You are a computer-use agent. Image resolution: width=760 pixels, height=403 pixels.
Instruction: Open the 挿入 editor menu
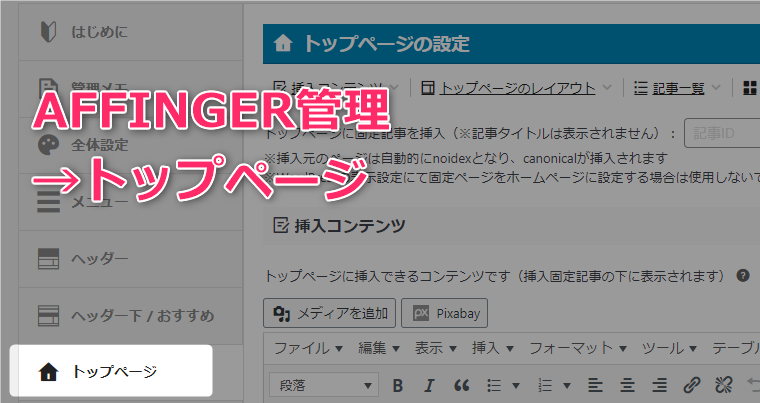(492, 348)
